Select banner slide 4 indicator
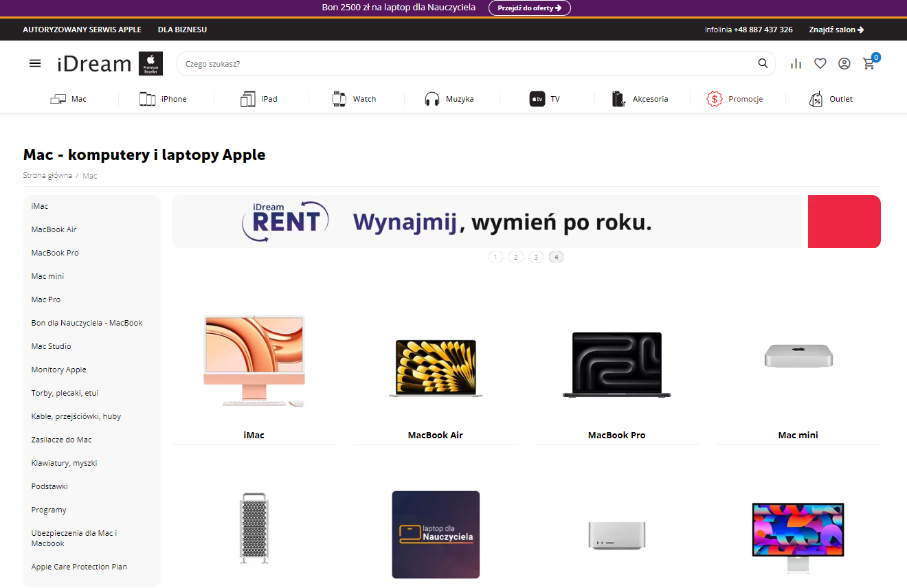The height and width of the screenshot is (588, 907). point(557,257)
